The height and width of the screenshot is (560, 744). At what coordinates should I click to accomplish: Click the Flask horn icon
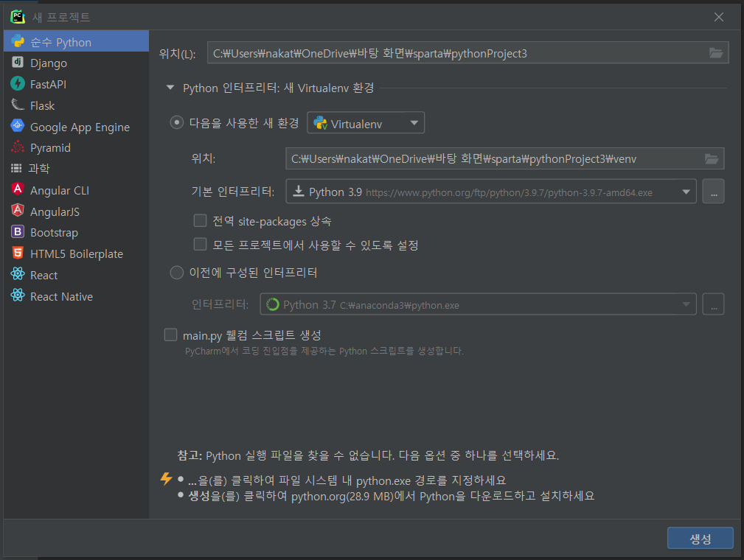(18, 105)
